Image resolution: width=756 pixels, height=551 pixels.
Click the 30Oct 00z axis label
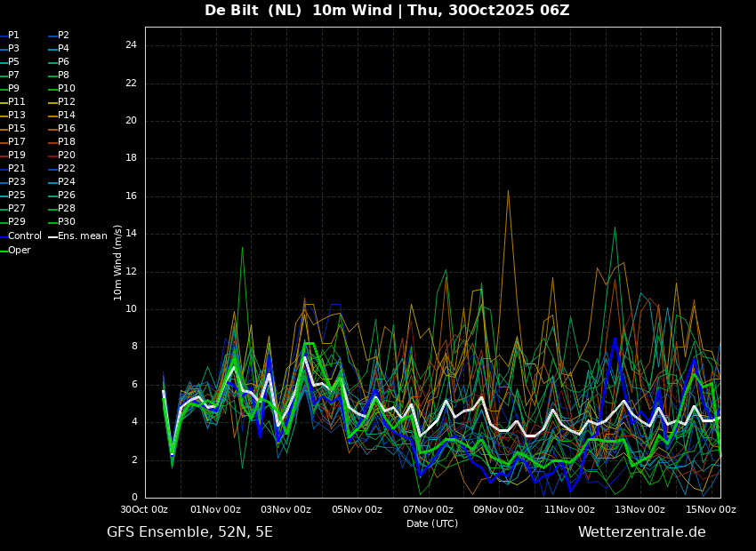(144, 510)
